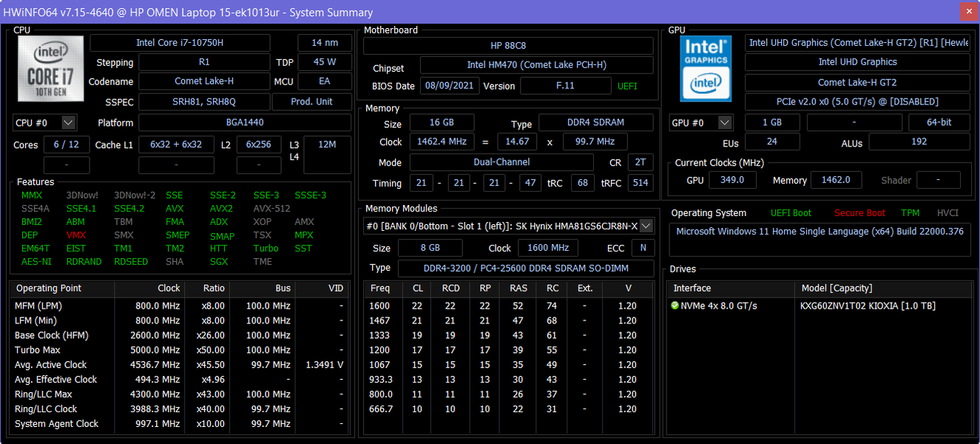
Task: Click the GPU clock 349.0 value
Action: click(x=731, y=180)
